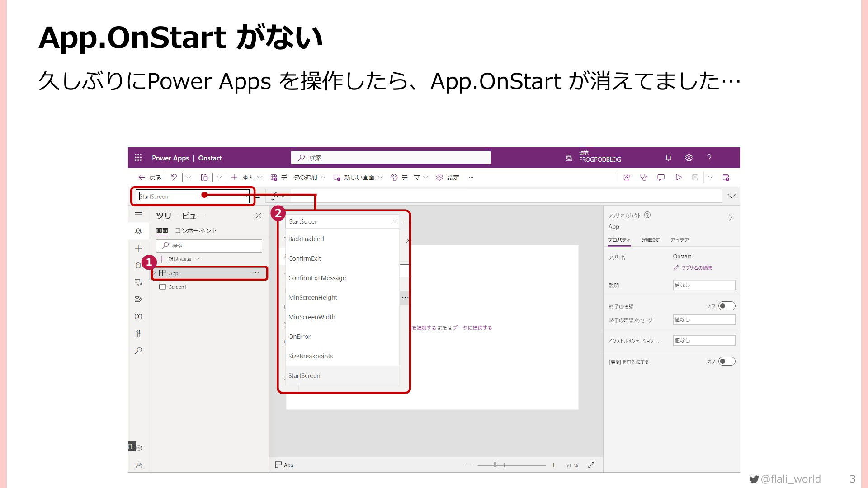Click the zoom out minus button

click(468, 465)
